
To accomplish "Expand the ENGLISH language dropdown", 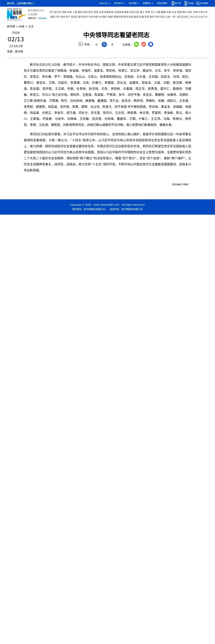I will tap(105, 3).
